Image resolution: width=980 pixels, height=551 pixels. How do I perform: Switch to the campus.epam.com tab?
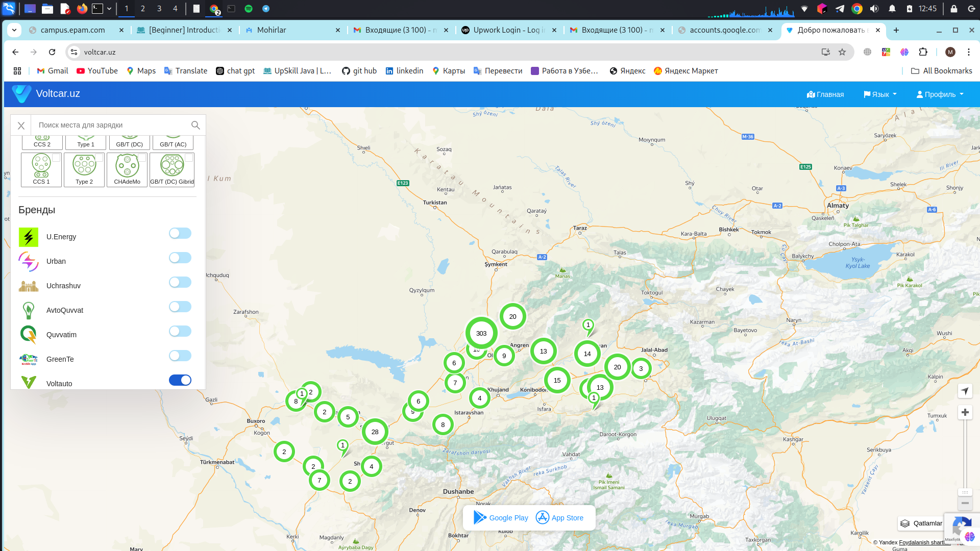[77, 30]
